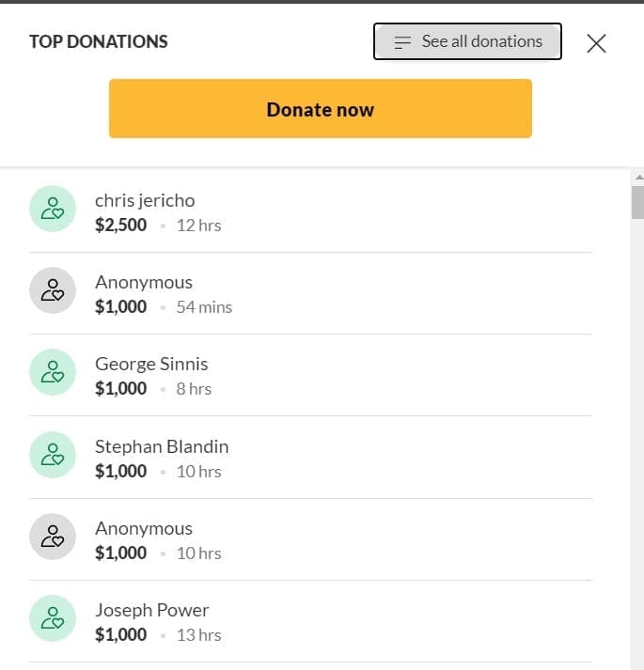Image resolution: width=644 pixels, height=670 pixels.
Task: Click the grey avatar of the 54 mins Anonymous donor
Action: pos(53,290)
